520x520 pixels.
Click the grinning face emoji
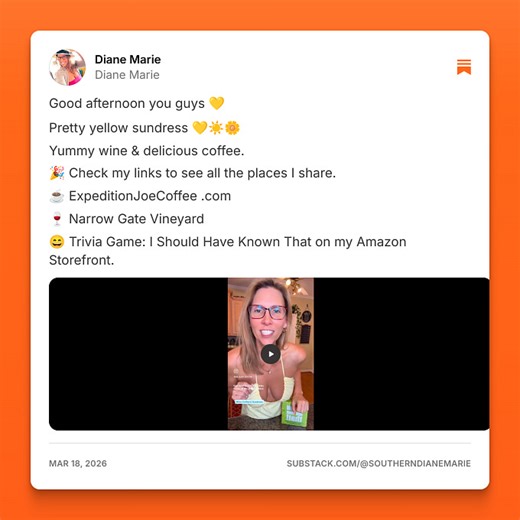tap(57, 242)
